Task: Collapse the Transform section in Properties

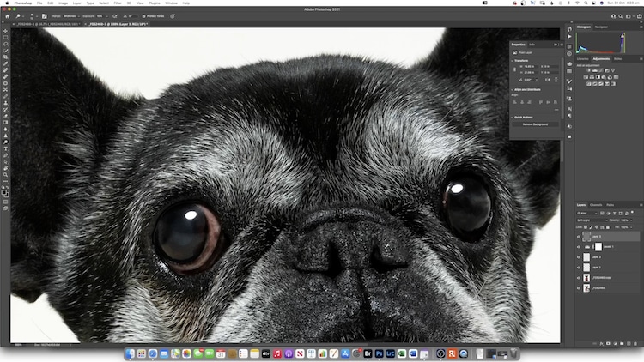Action: pos(513,60)
